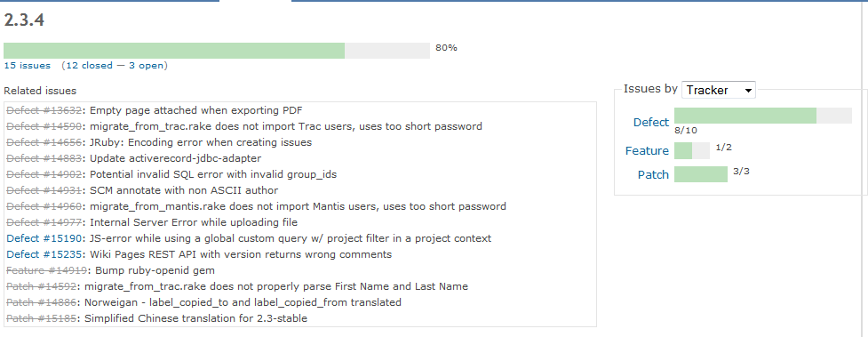
Task: Open Patch #14886 Norwegian translation issue
Action: [42, 302]
